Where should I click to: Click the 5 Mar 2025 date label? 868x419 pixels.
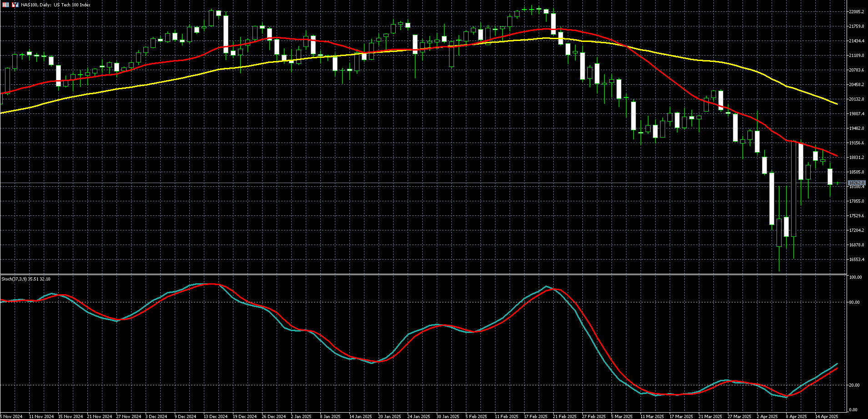(621, 416)
